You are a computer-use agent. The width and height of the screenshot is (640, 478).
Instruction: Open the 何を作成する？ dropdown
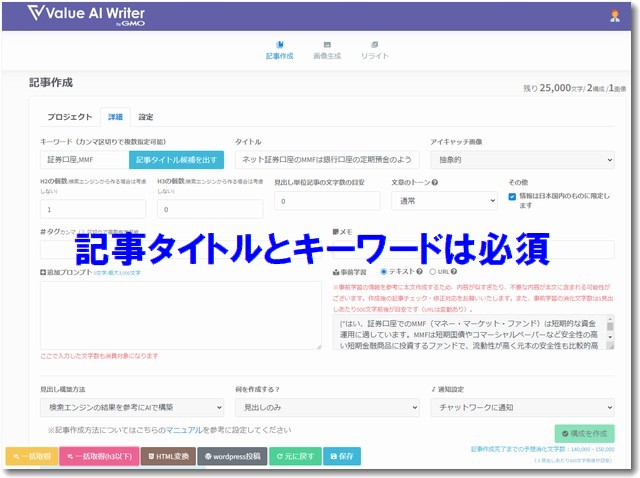[x=327, y=407]
